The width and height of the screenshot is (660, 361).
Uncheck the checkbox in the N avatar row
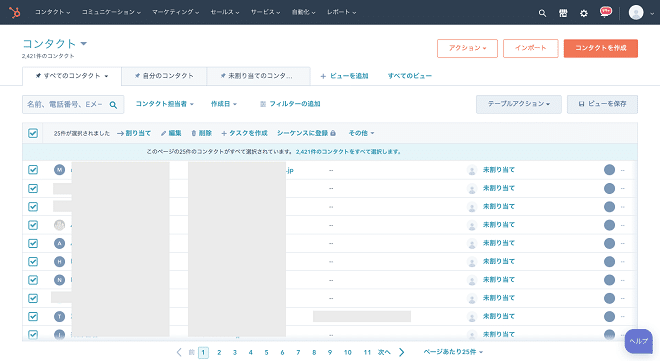[33, 280]
